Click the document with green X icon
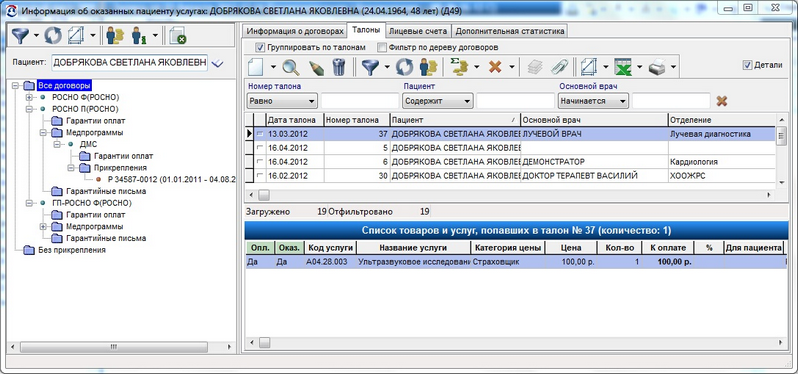 (178, 36)
